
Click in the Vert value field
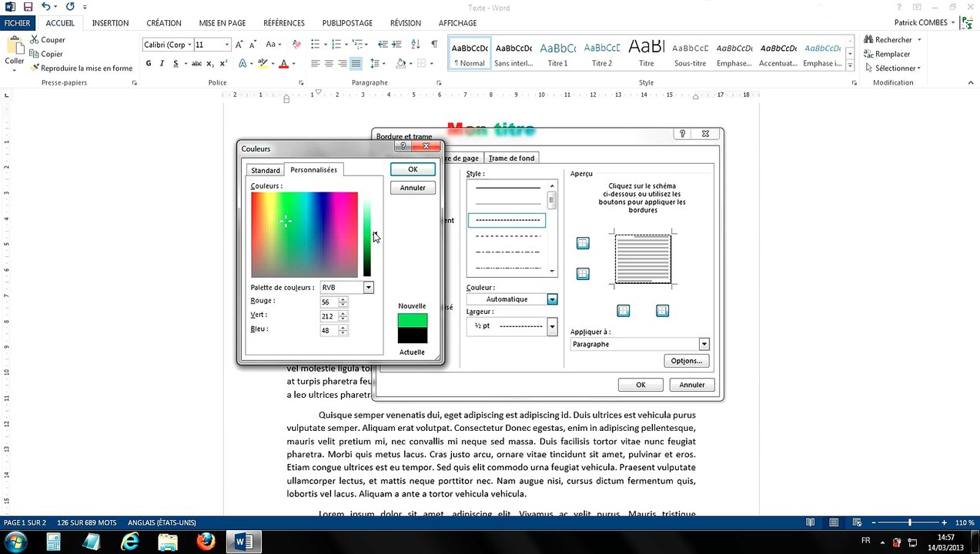(329, 316)
